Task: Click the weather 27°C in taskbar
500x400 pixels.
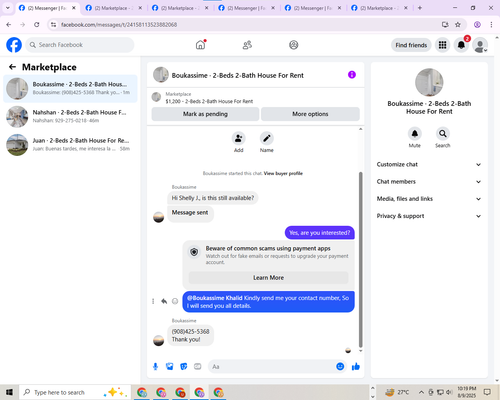Action: pyautogui.click(x=397, y=392)
